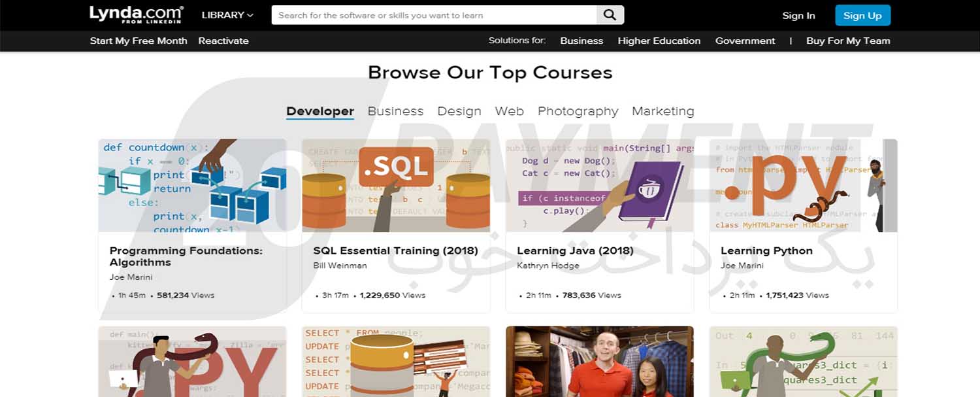980x397 pixels.
Task: Switch to the Business courses tab
Action: pyautogui.click(x=395, y=111)
